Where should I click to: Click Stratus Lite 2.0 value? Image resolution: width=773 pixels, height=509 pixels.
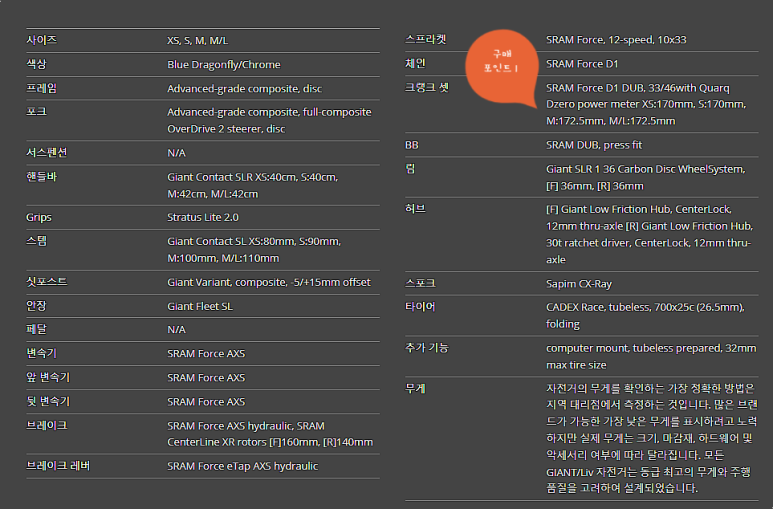203,217
